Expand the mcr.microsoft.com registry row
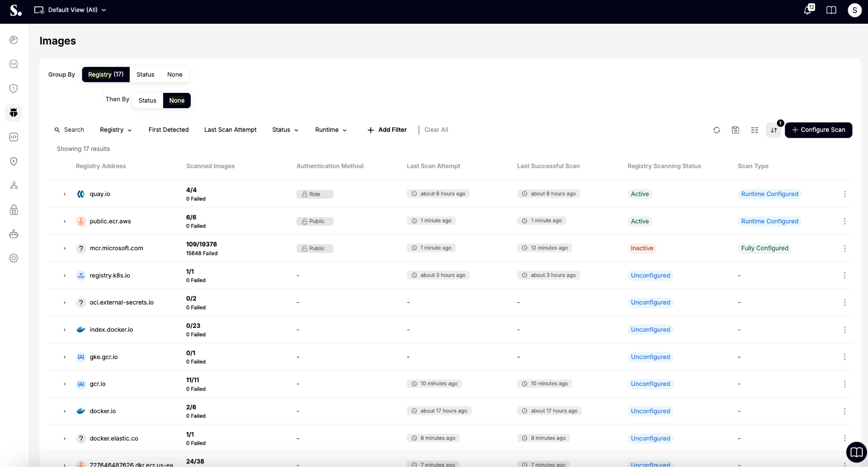The image size is (868, 467). coord(64,249)
